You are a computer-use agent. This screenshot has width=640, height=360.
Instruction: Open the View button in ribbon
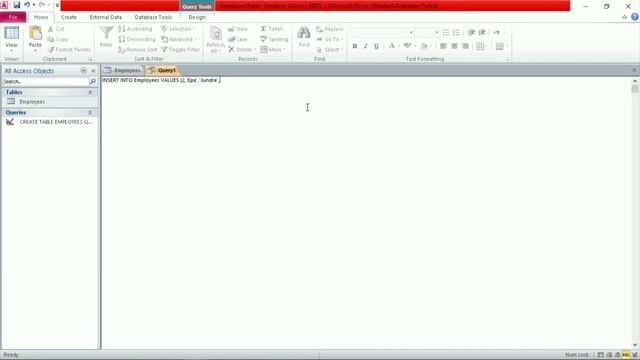[11, 39]
